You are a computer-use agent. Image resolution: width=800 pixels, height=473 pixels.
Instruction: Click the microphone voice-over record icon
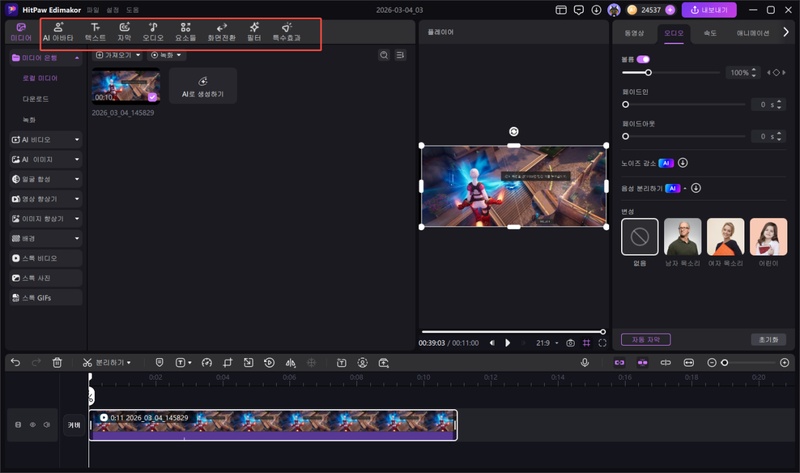pos(585,362)
